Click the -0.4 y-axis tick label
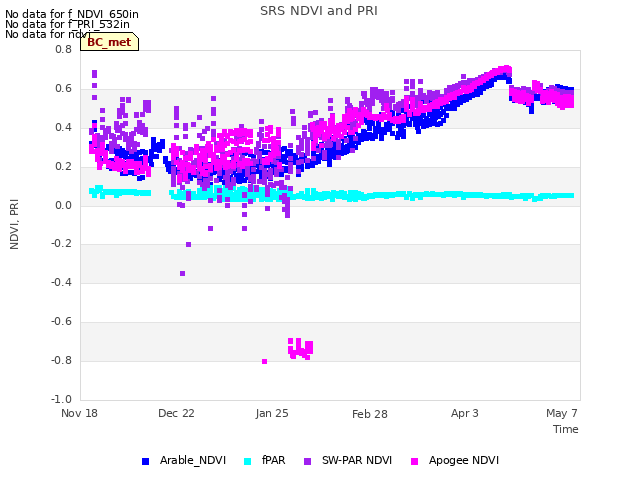Screen dimensions: 640x480 [61, 282]
